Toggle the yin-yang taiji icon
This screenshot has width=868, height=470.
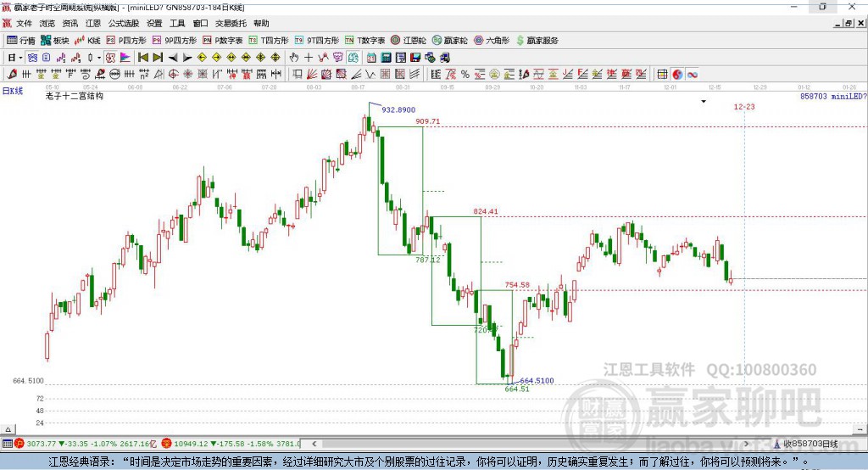(677, 75)
